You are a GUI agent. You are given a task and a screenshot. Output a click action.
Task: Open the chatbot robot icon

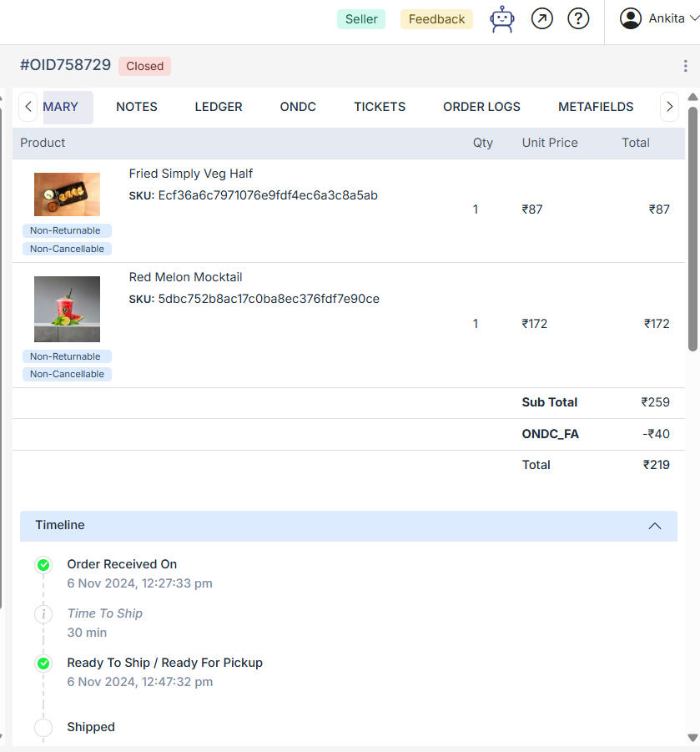point(502,19)
